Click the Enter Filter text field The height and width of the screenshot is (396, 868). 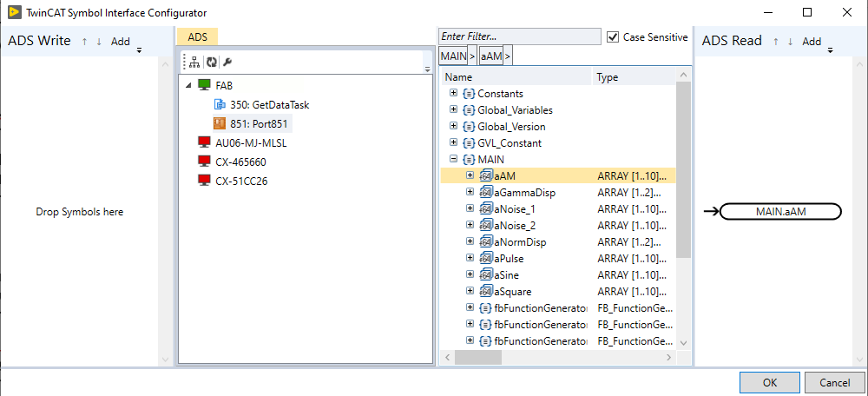pos(519,36)
